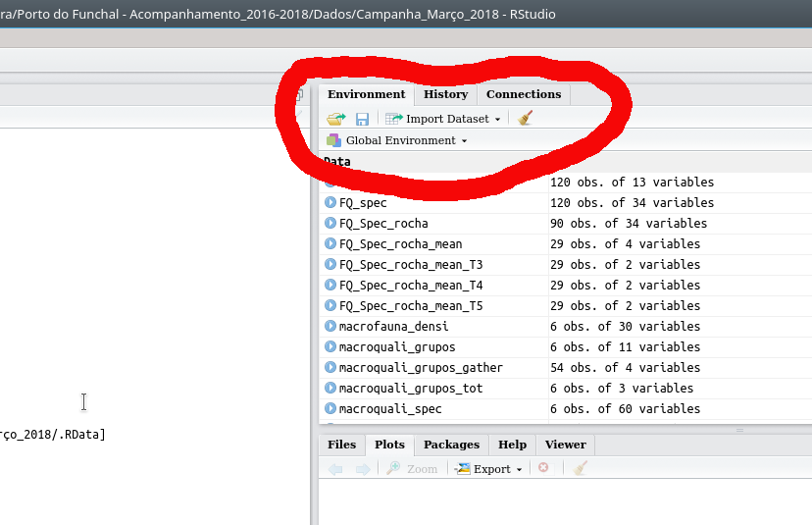This screenshot has width=812, height=525.
Task: Open the Packages tab
Action: point(451,445)
